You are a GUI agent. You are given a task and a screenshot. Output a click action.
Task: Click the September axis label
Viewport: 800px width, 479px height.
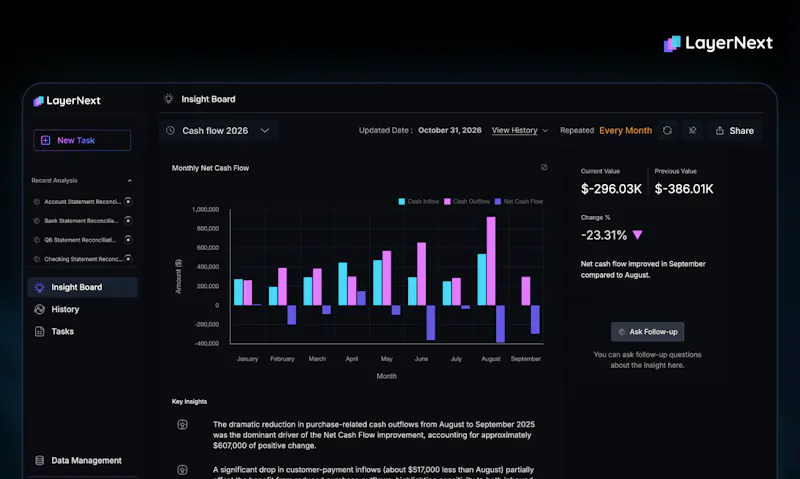[526, 359]
